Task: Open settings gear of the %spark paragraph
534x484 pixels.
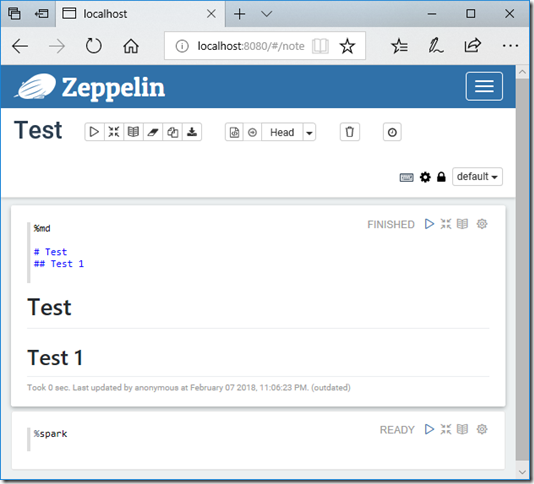Action: tap(482, 429)
